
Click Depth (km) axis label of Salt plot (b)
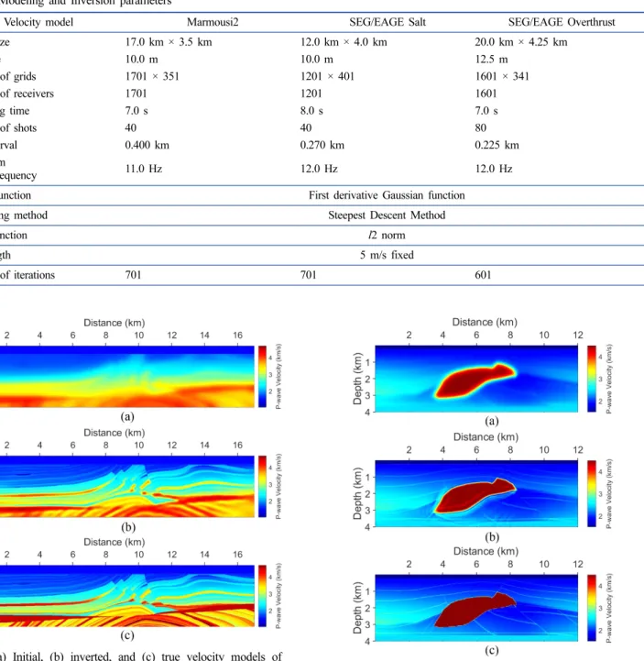tap(357, 493)
